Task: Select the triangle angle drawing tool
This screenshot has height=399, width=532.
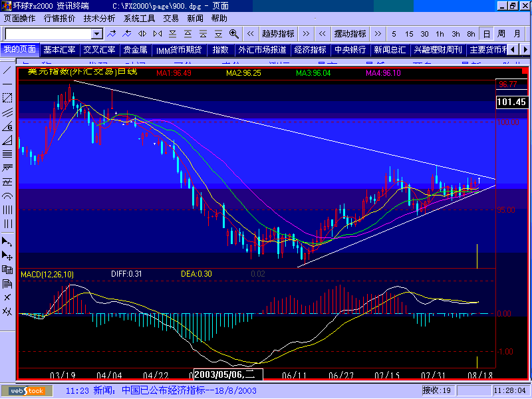Action: (7, 140)
